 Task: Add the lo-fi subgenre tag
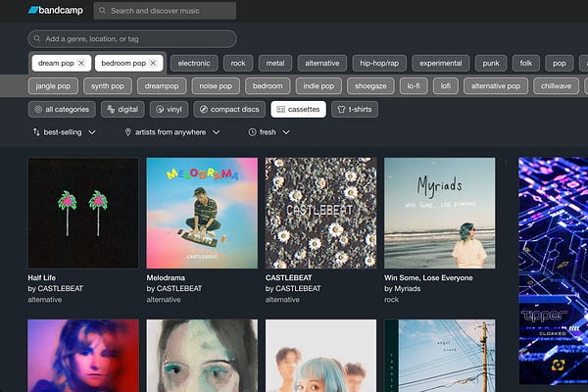tap(414, 86)
